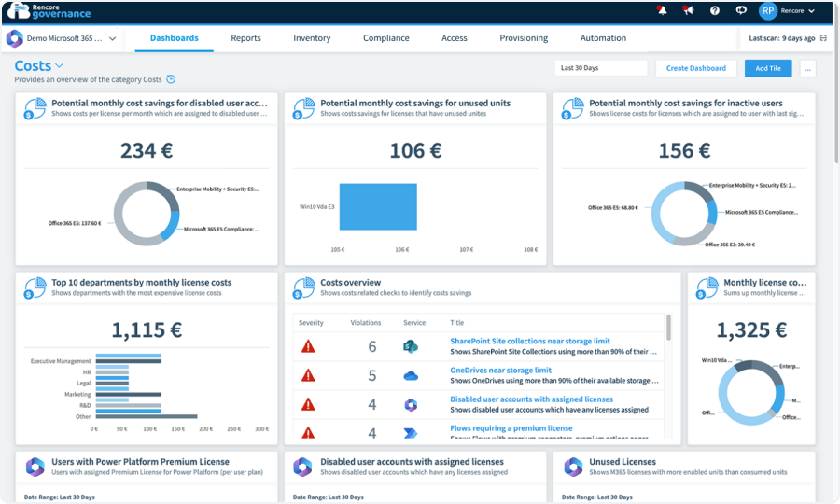The width and height of the screenshot is (840, 504).
Task: Click the history clock icon under Costs
Action: (x=170, y=79)
